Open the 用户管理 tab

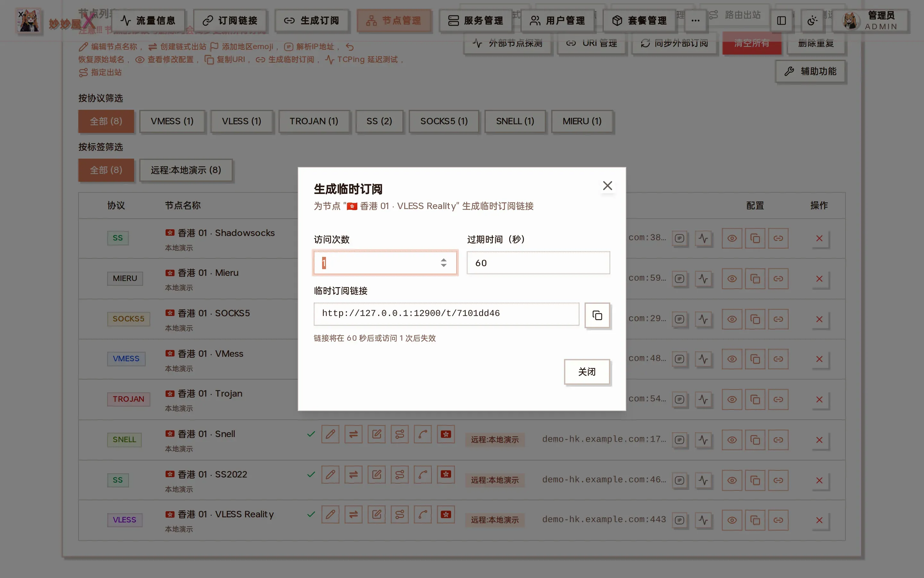coord(558,20)
